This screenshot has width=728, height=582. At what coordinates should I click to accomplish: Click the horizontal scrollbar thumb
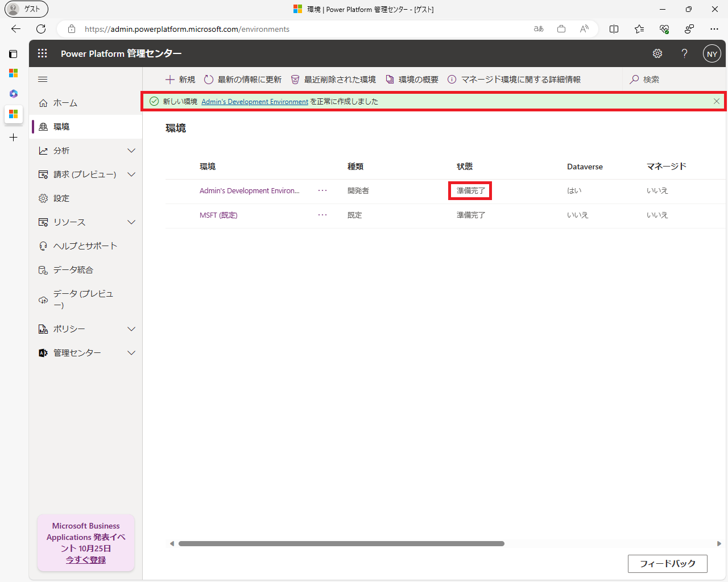coord(341,544)
